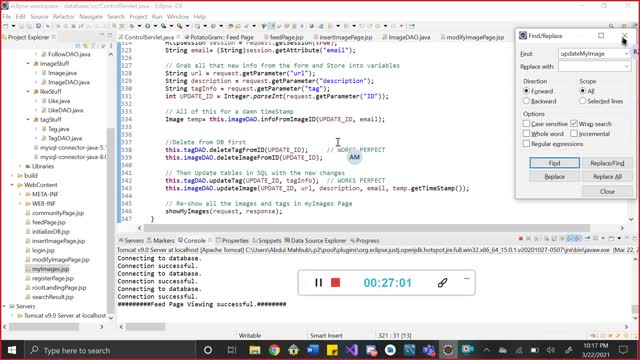Click the screen recorder taskbar icon
Screen dimensions: 640x360
[467, 350]
